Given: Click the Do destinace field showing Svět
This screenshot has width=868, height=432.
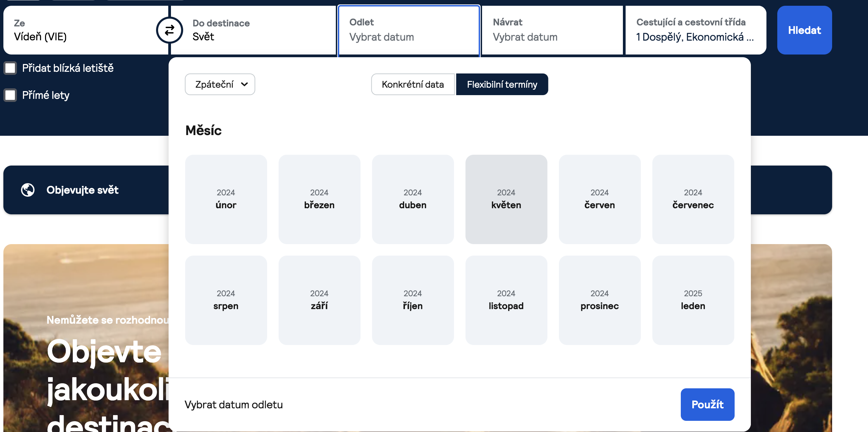Looking at the screenshot, I should point(257,30).
